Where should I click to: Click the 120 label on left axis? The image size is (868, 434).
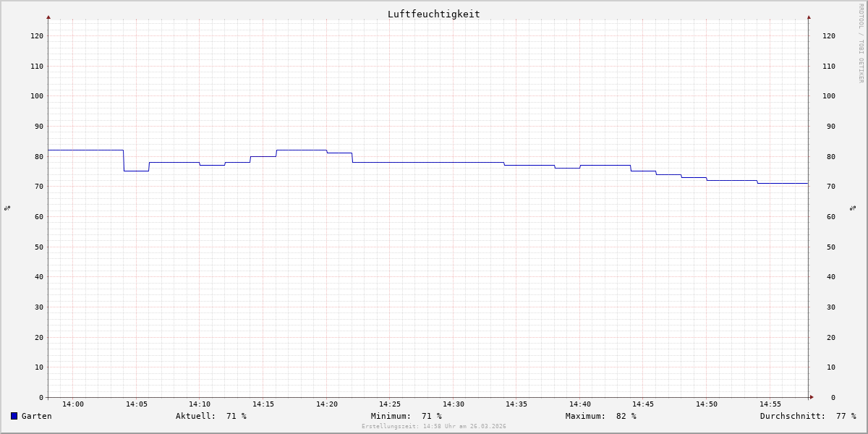tap(37, 35)
